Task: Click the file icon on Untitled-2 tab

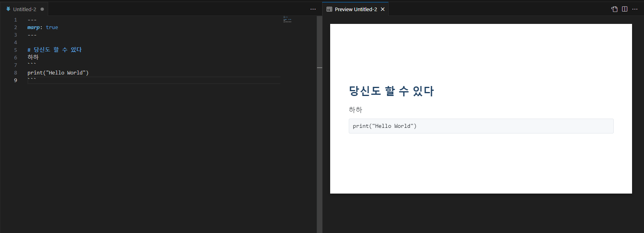Action: (x=8, y=9)
